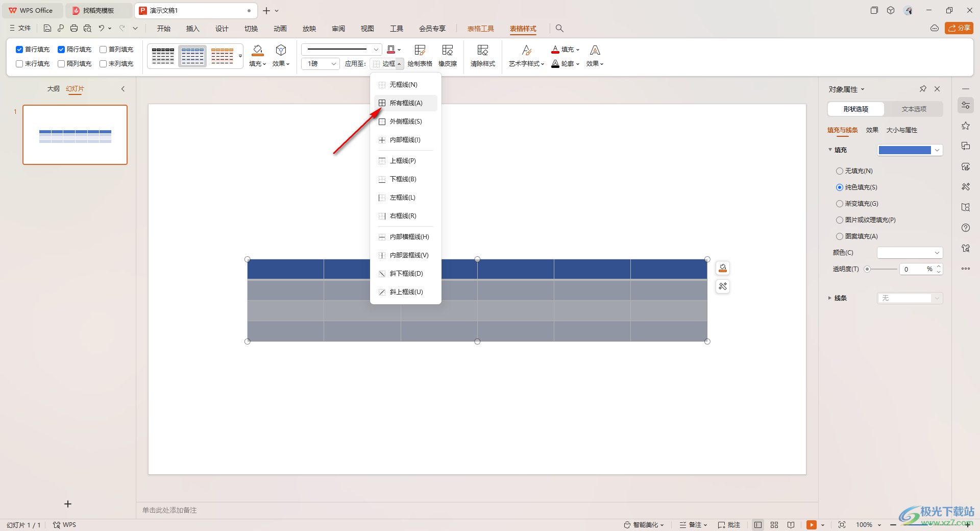Close the Object Properties panel
980x531 pixels.
(937, 89)
